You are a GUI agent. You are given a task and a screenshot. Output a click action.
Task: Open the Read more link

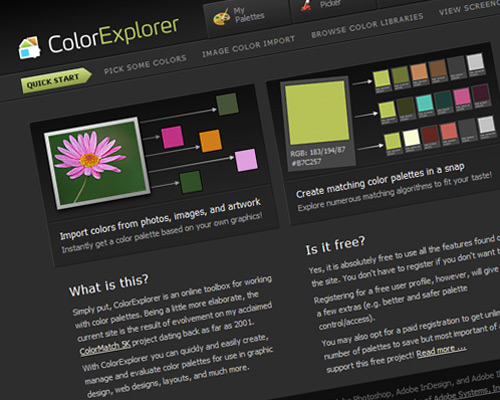pos(441,350)
